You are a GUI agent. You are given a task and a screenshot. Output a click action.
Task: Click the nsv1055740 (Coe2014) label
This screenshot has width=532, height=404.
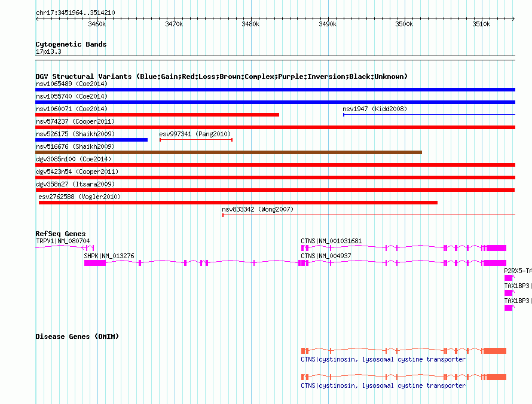click(72, 96)
